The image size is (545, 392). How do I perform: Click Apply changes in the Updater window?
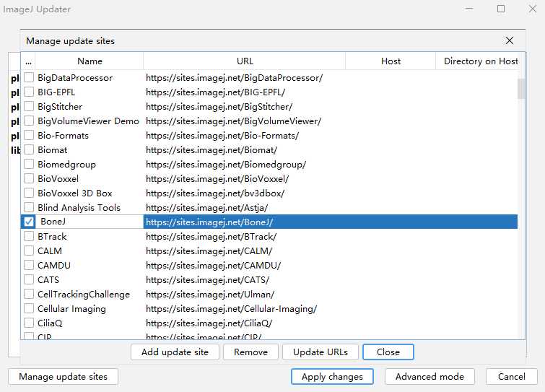(x=332, y=376)
